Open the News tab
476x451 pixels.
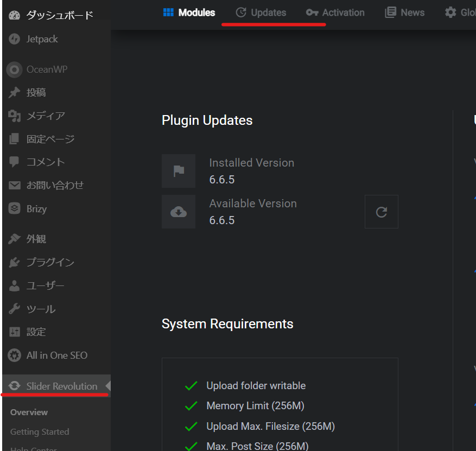pyautogui.click(x=405, y=12)
